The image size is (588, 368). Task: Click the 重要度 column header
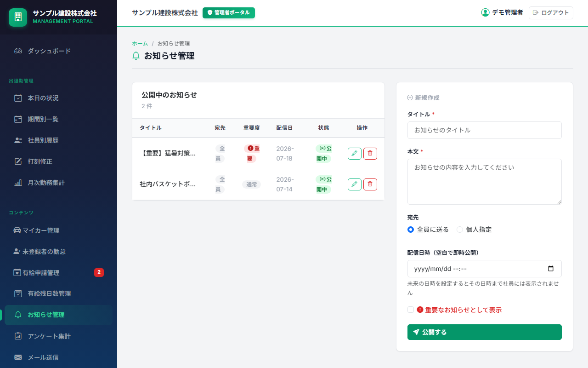click(x=251, y=128)
